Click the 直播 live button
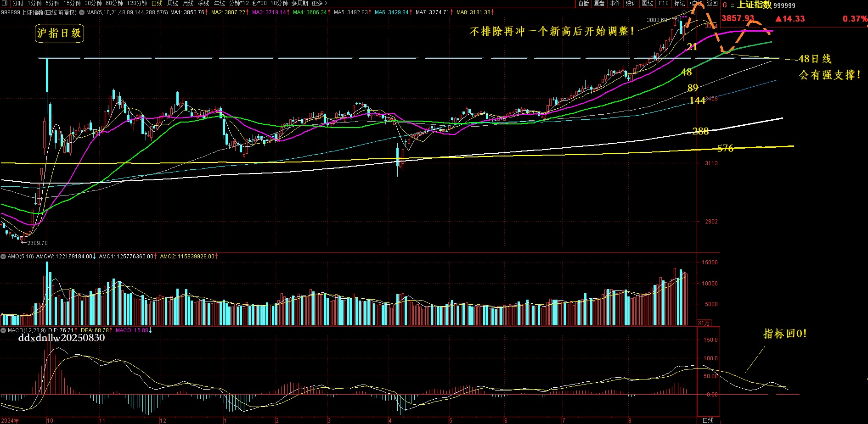868x424 pixels. (x=583, y=3)
